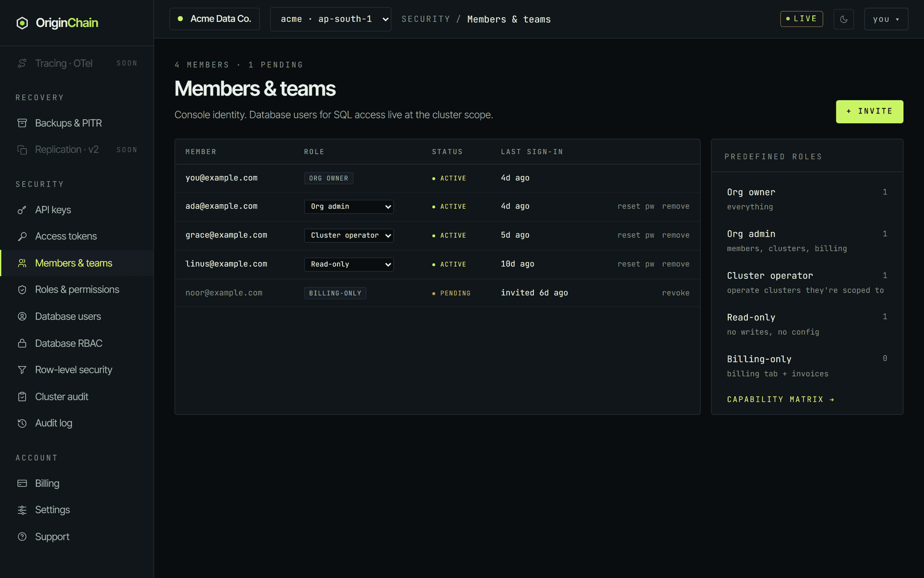Click Tracing OTel coming soon item

tap(77, 63)
